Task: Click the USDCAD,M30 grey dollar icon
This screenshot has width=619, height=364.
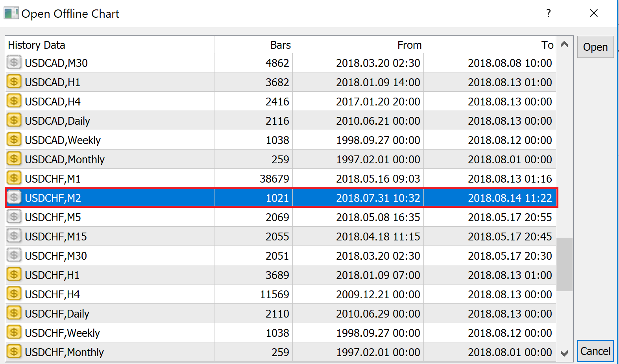Action: pos(14,62)
